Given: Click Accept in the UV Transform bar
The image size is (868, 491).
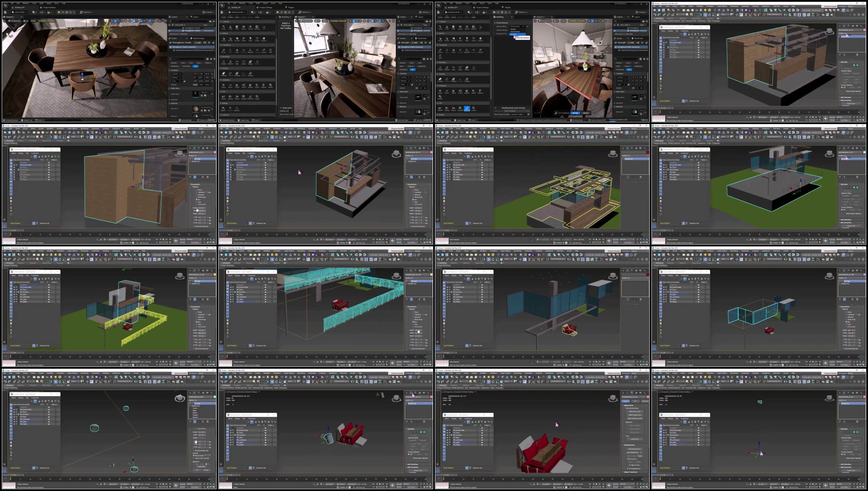Looking at the screenshot, I should pos(575,113).
